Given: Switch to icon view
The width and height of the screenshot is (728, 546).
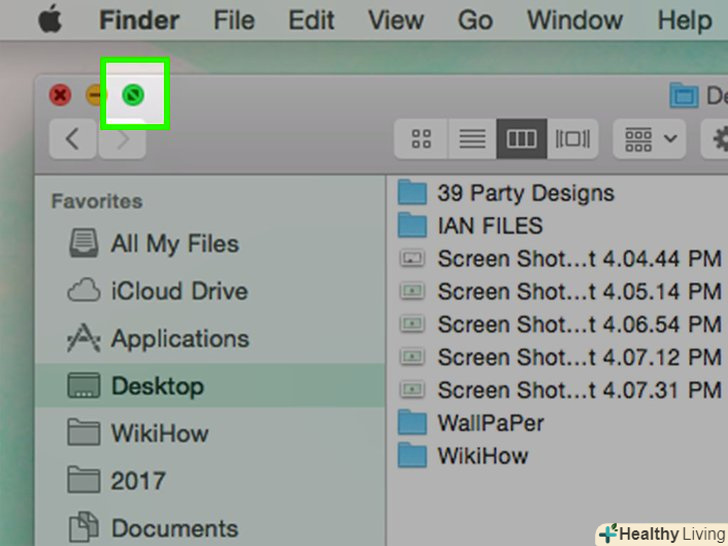Looking at the screenshot, I should (x=421, y=139).
